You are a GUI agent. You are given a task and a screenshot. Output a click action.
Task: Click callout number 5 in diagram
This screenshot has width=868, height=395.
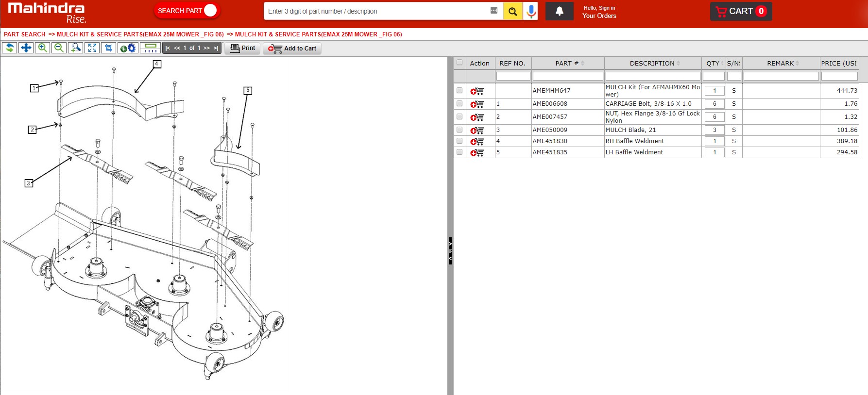[x=248, y=90]
